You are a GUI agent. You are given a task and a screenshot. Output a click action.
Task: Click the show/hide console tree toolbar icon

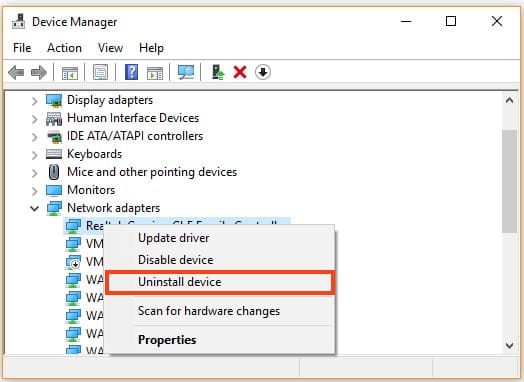70,73
